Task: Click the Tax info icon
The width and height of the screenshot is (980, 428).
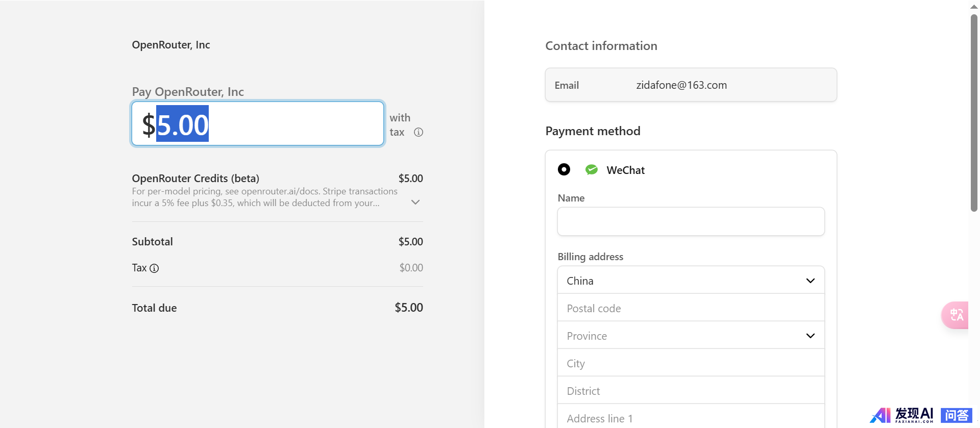Action: (154, 268)
